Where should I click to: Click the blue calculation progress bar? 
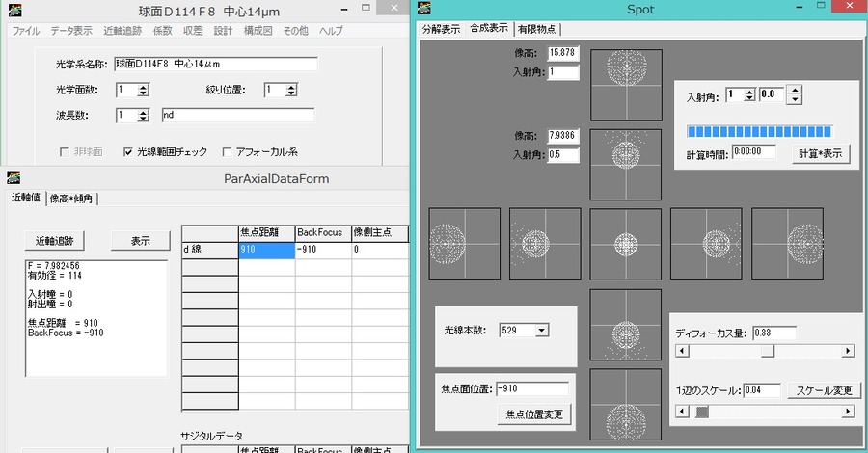pyautogui.click(x=760, y=132)
